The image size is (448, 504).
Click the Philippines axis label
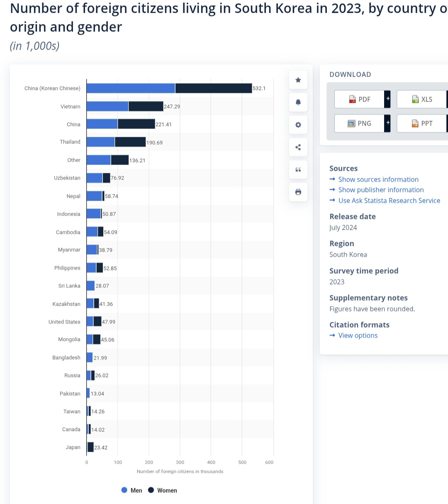click(x=67, y=268)
